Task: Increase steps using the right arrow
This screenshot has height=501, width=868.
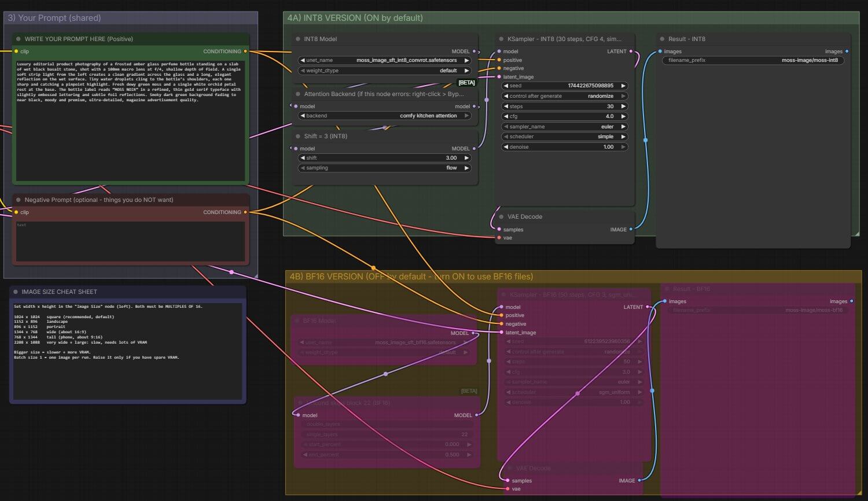Action: pyautogui.click(x=623, y=106)
